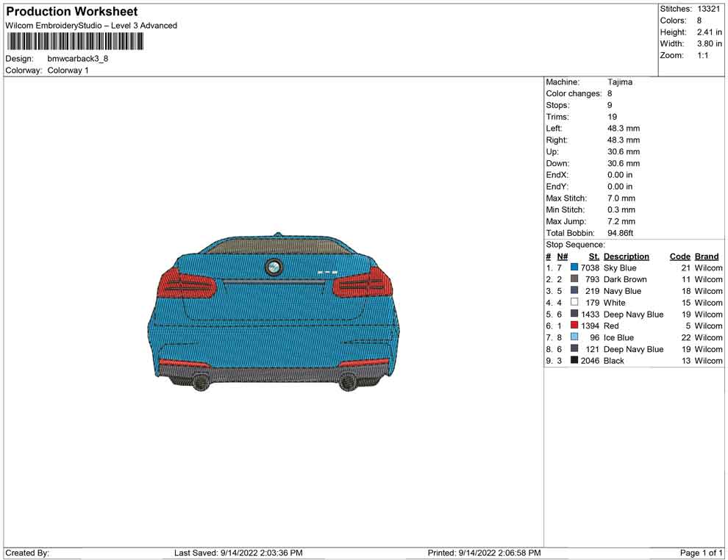
Task: Click the Created By label
Action: tap(27, 553)
